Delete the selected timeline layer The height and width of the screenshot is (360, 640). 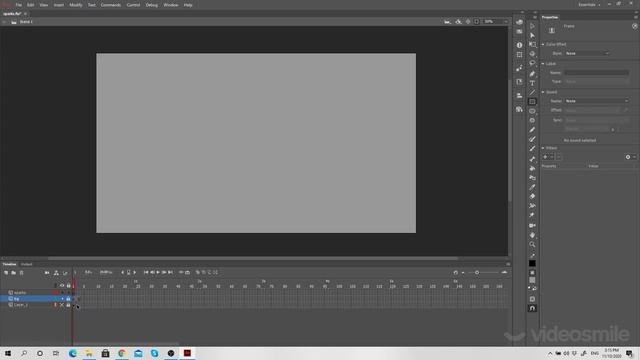22,273
